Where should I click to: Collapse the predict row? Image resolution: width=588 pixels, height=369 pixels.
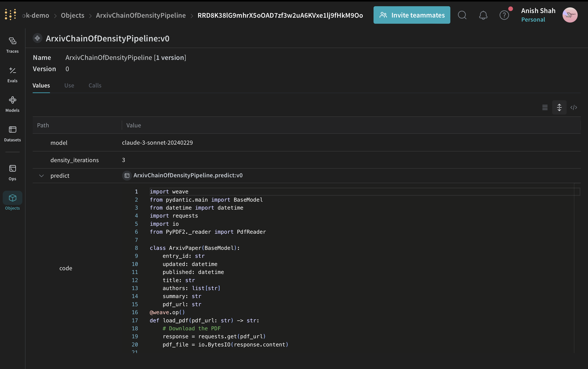pos(41,176)
